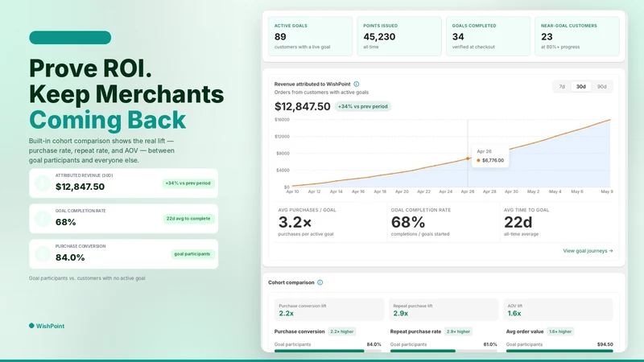
Task: Click the Coming Back headline text
Action: pos(108,120)
